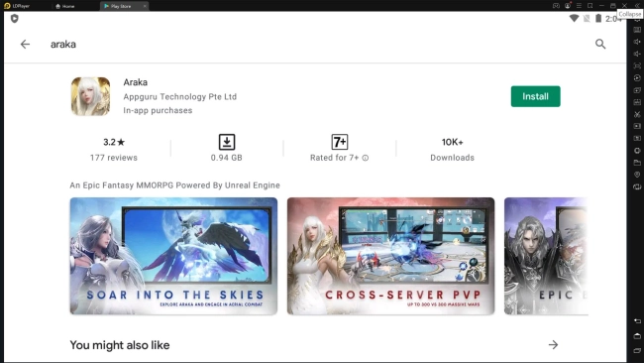Click the Android home button in sidebar
Screen dimensions: 644x363
click(637, 336)
